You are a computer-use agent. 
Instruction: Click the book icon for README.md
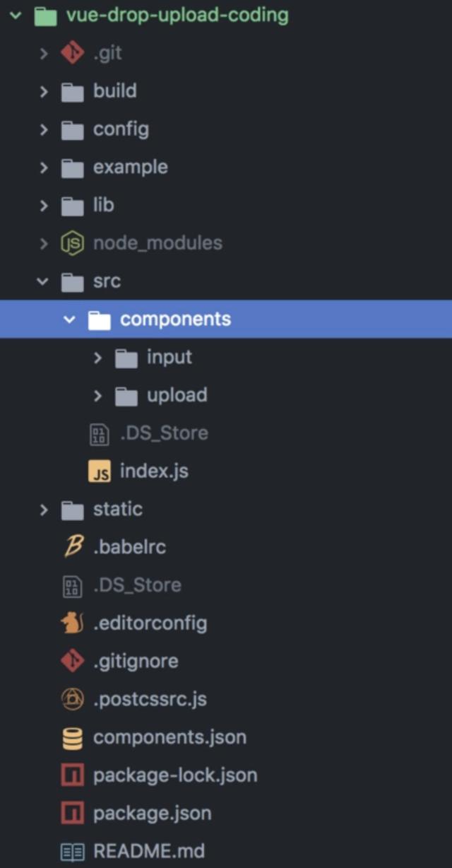coord(72,852)
